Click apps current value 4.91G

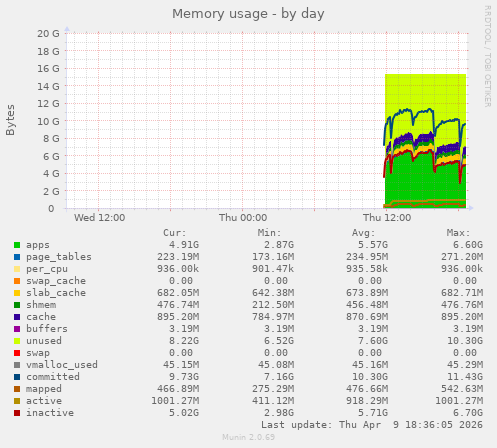click(x=184, y=245)
